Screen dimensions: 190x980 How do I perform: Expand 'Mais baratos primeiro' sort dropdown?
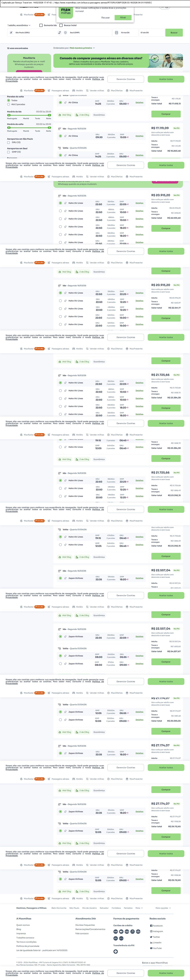(82, 48)
